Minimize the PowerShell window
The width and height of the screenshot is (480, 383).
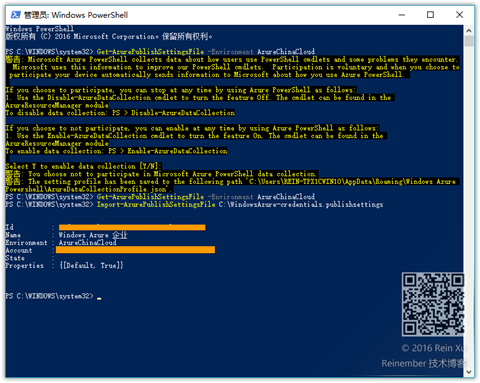pos(402,15)
